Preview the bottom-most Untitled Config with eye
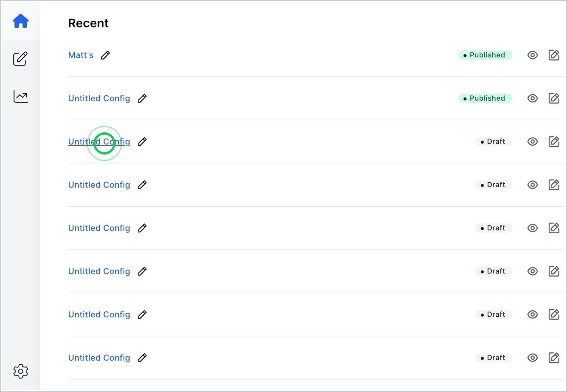The height and width of the screenshot is (392, 567). pos(532,358)
